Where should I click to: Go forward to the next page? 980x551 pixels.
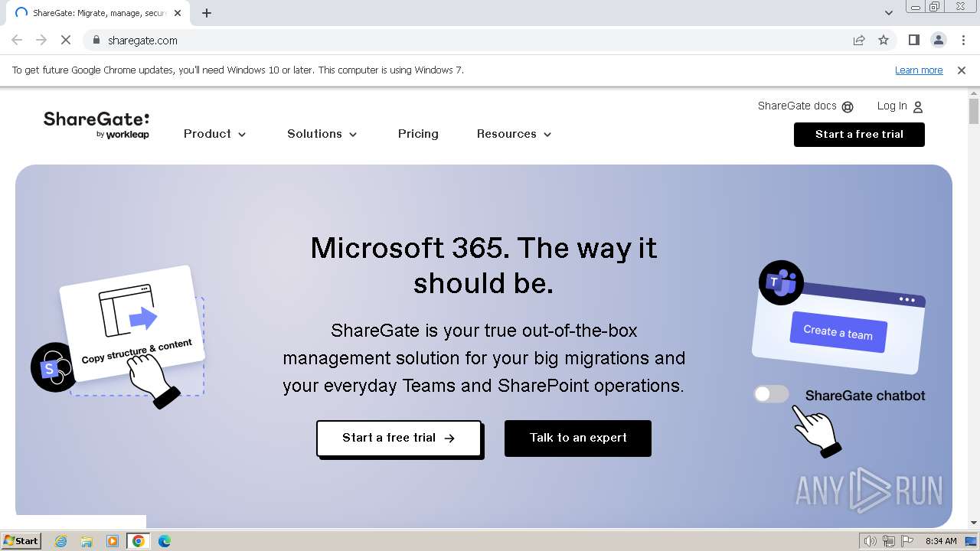[41, 41]
